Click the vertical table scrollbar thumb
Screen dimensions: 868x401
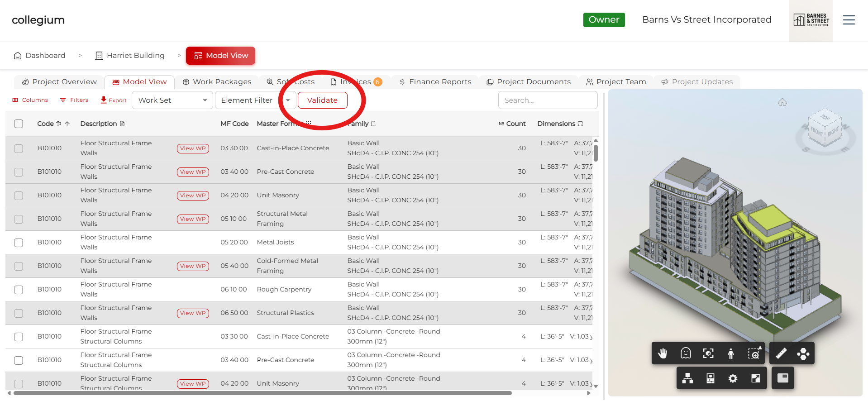(596, 153)
